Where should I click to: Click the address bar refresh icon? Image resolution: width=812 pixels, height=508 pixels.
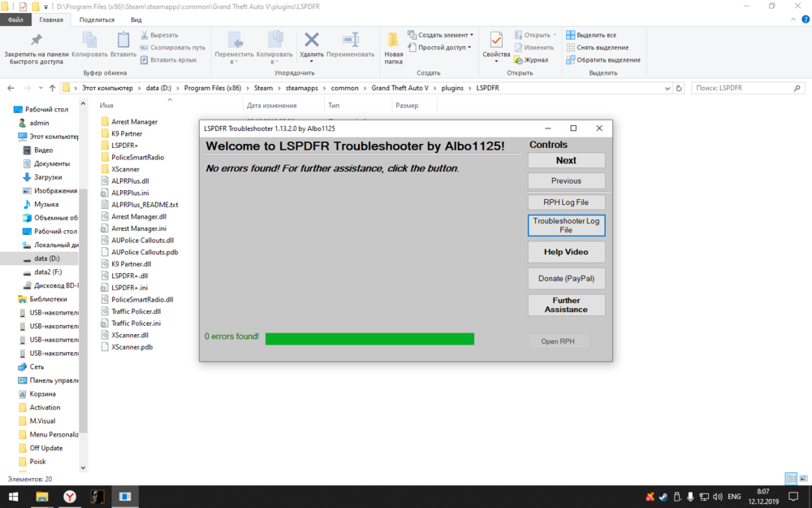(x=679, y=88)
